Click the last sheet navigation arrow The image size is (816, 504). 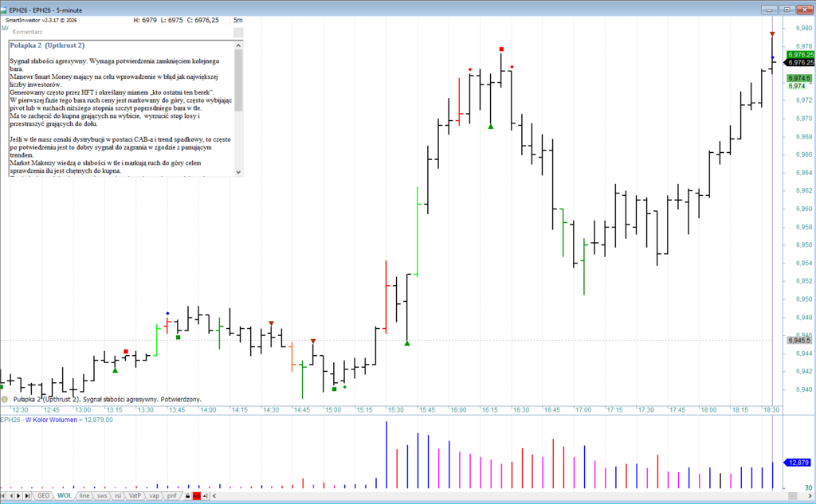coord(29,496)
